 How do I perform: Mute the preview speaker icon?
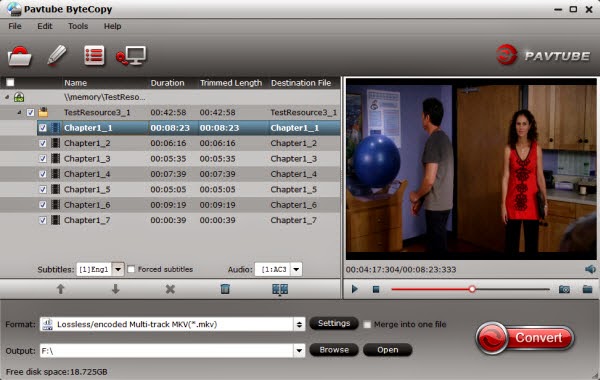tap(590, 269)
